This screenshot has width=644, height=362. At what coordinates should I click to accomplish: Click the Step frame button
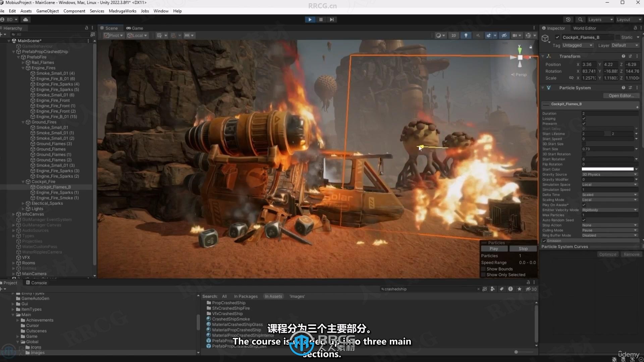pyautogui.click(x=332, y=19)
